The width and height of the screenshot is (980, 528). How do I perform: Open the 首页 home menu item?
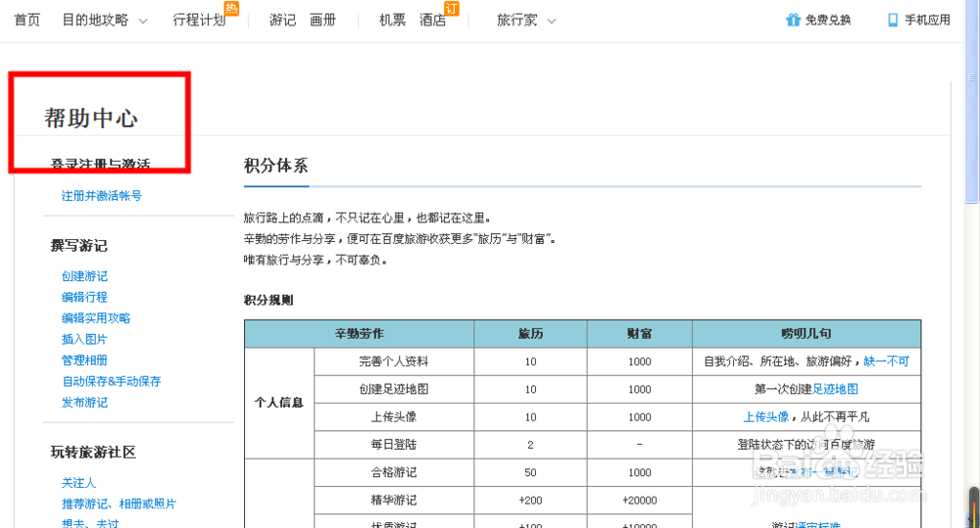[x=26, y=20]
